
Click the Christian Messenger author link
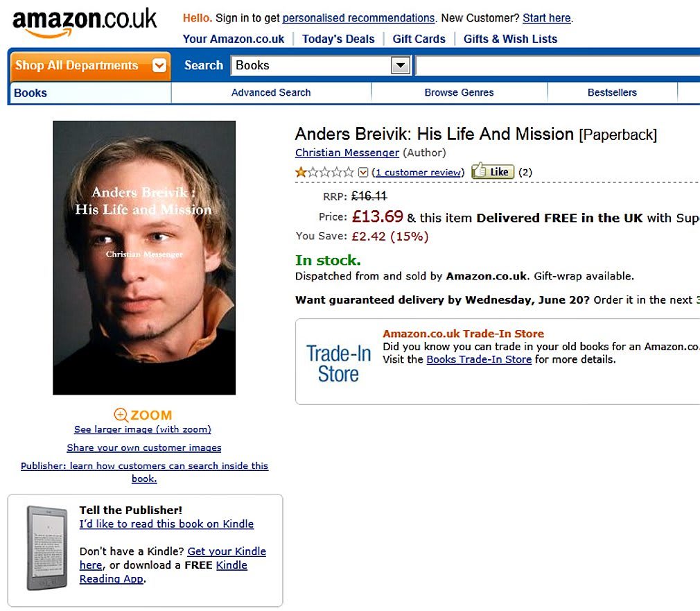[x=347, y=153]
